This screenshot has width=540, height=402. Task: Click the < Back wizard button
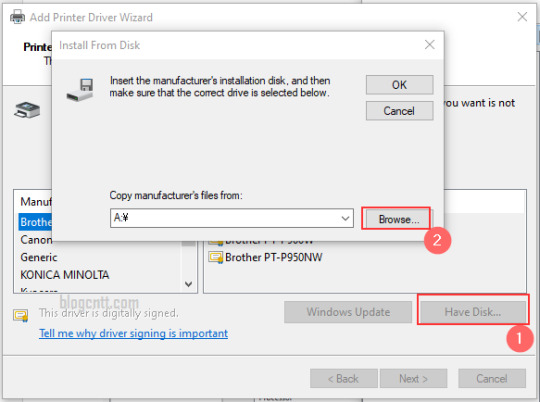click(344, 379)
